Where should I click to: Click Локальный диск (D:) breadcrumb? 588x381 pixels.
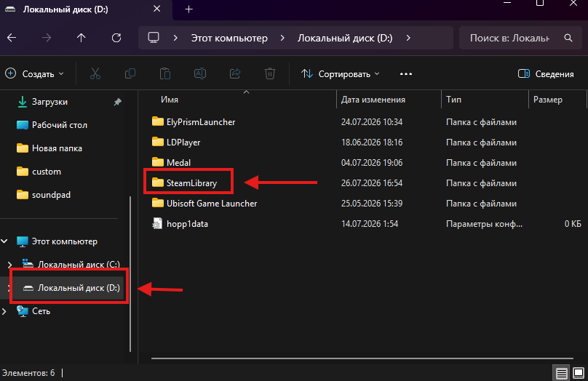click(x=345, y=38)
